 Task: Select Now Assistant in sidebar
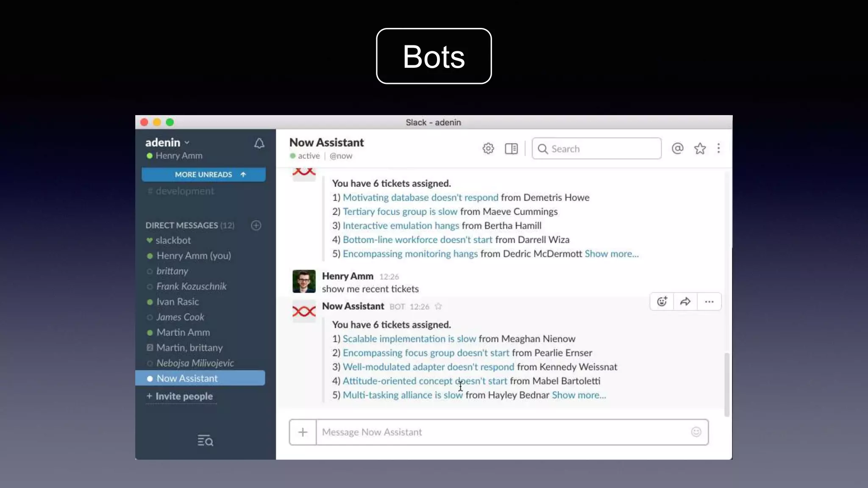[x=200, y=378]
